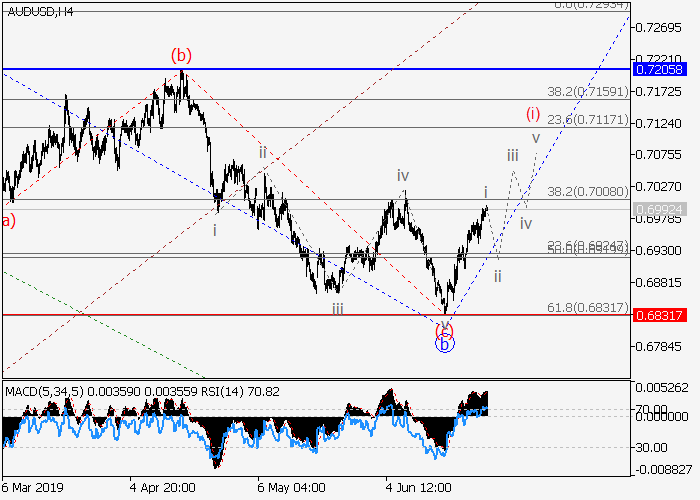Click the red circled (c) wave label
This screenshot has height=500, width=700.
tap(445, 328)
